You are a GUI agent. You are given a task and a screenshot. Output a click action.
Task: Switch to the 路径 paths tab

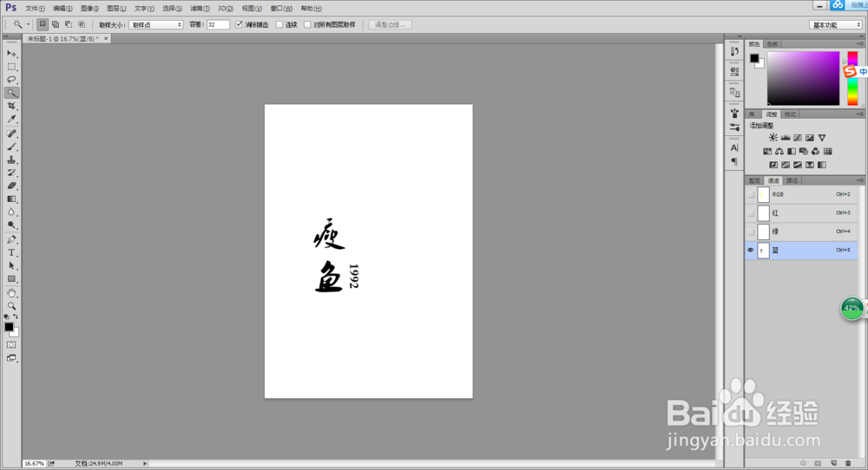click(x=792, y=180)
